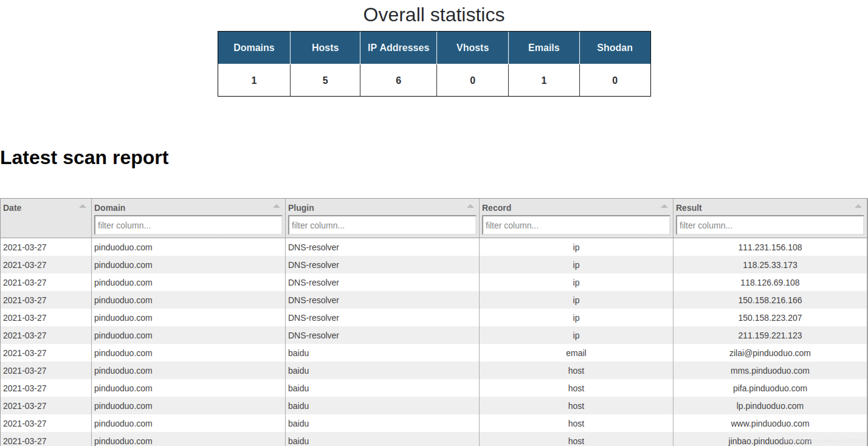
Task: Select the Shodan statistics header
Action: (x=615, y=47)
